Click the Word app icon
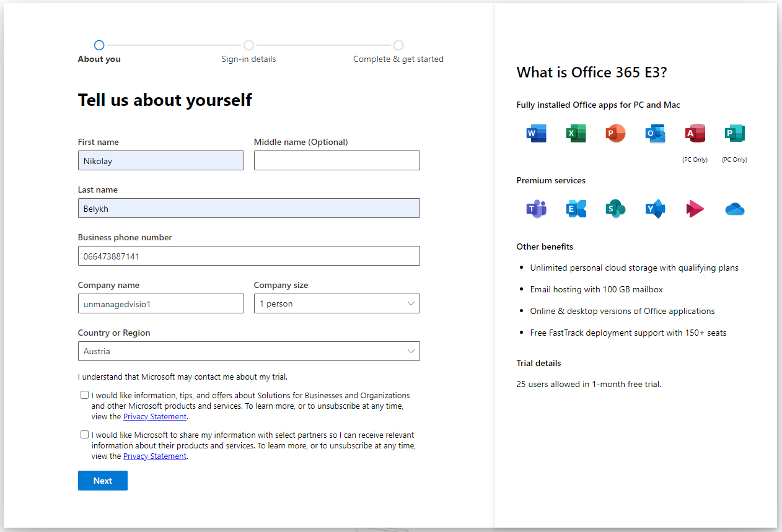Viewport: 782px width, 532px height. (x=536, y=133)
